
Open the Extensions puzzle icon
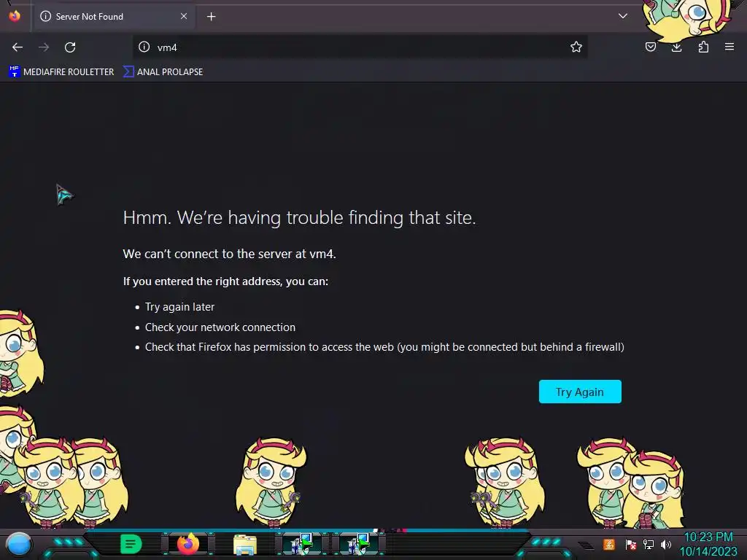pyautogui.click(x=703, y=47)
